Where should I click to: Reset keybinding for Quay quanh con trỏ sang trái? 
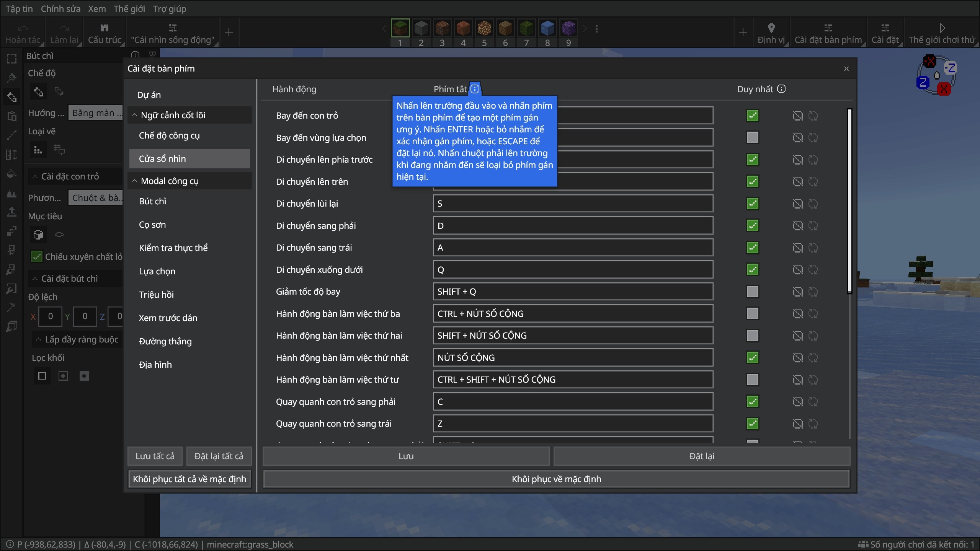coord(813,424)
